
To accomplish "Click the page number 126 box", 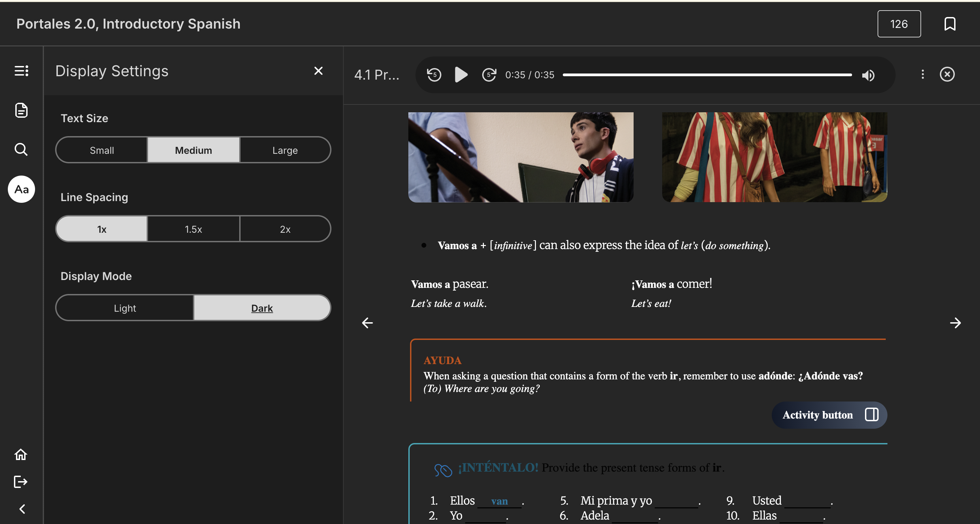I will click(899, 24).
